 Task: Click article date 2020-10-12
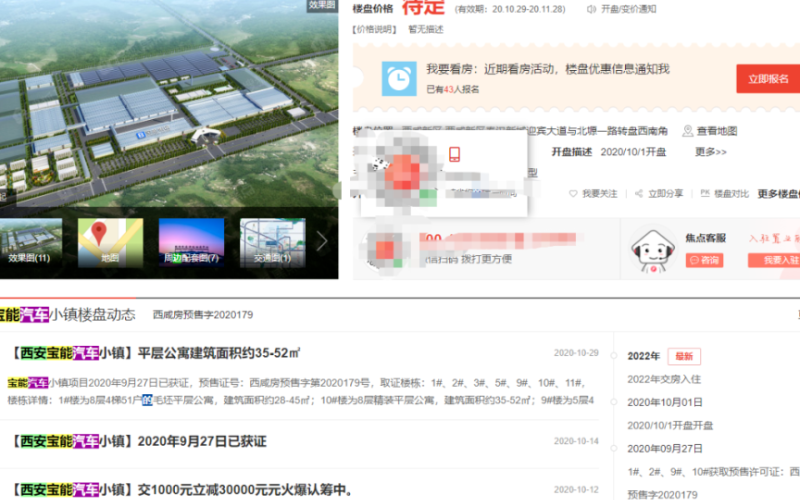pyautogui.click(x=576, y=490)
